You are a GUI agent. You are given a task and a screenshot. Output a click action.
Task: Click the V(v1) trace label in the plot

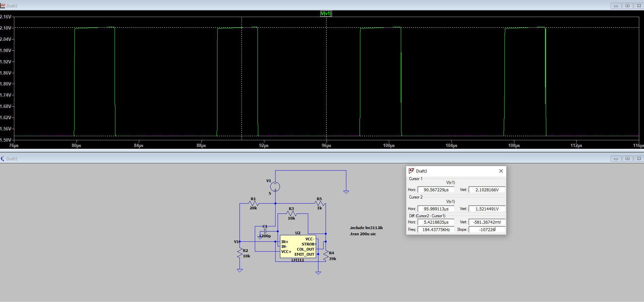coord(326,14)
